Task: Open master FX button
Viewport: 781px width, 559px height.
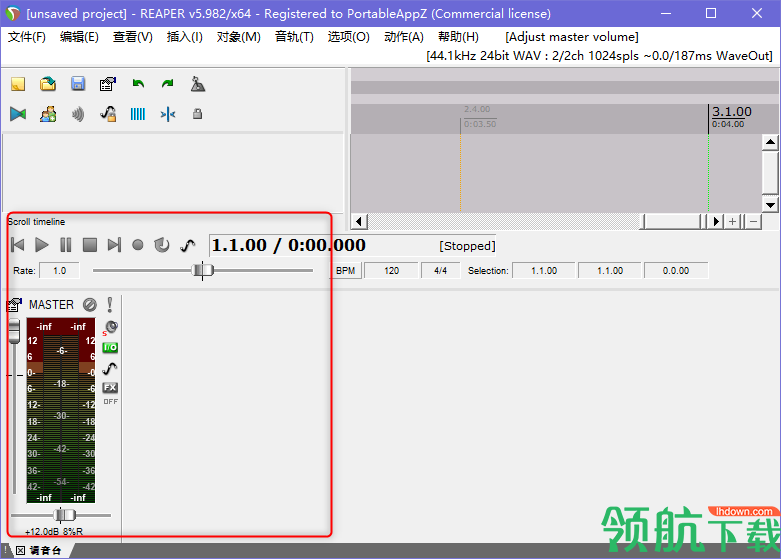Action: coord(110,388)
